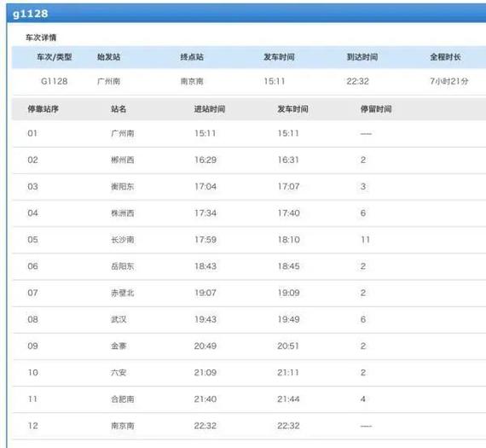The height and width of the screenshot is (448, 486).
Task: Select the 衡阳东 station name
Action: click(x=123, y=187)
